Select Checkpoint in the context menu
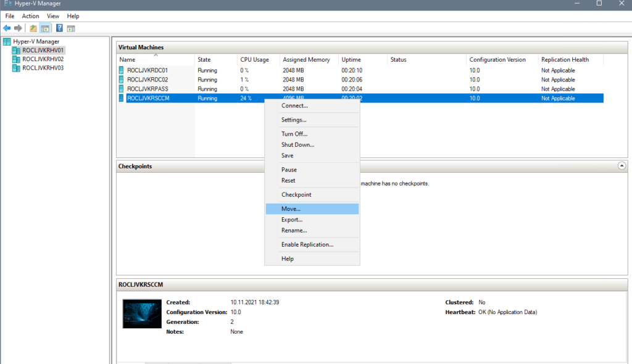Image resolution: width=632 pixels, height=364 pixels. coord(312,195)
